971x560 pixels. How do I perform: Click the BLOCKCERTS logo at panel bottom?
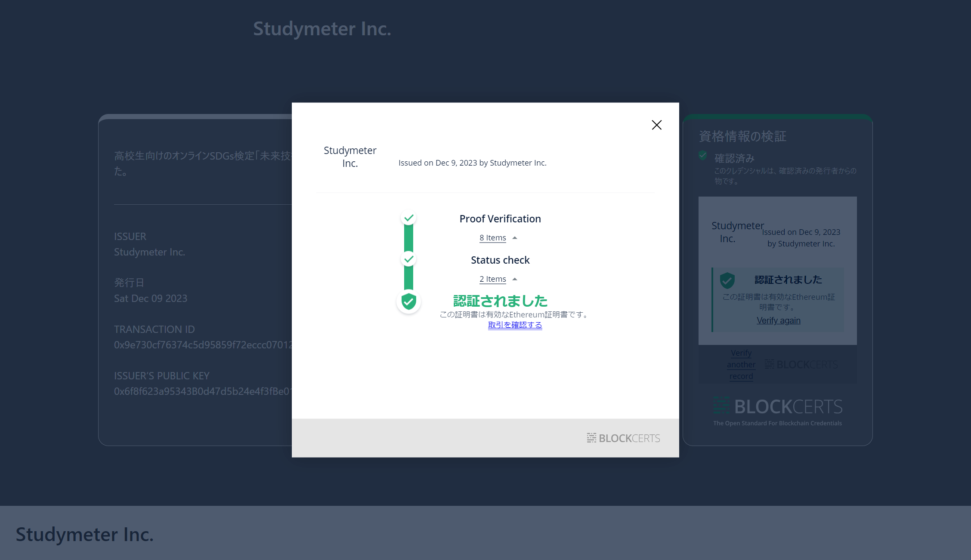click(x=777, y=406)
